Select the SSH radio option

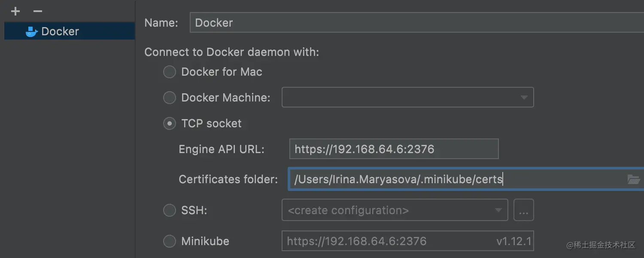point(170,210)
